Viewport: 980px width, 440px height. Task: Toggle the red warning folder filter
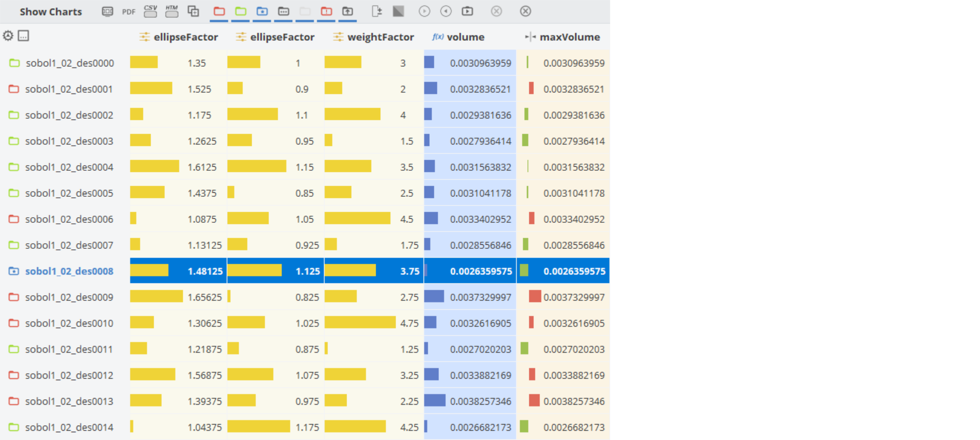click(x=327, y=11)
